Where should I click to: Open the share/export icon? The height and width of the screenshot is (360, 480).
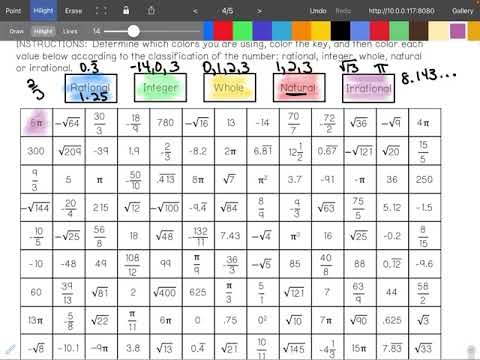151,10
